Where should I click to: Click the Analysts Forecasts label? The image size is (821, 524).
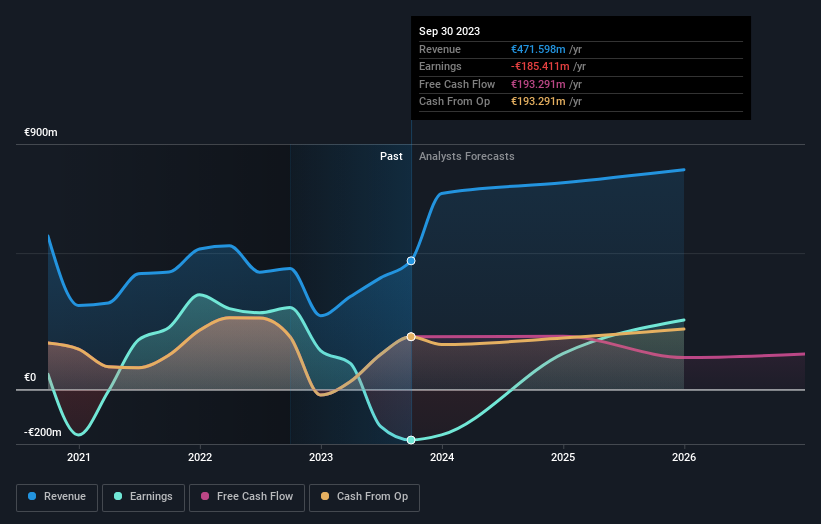point(467,157)
